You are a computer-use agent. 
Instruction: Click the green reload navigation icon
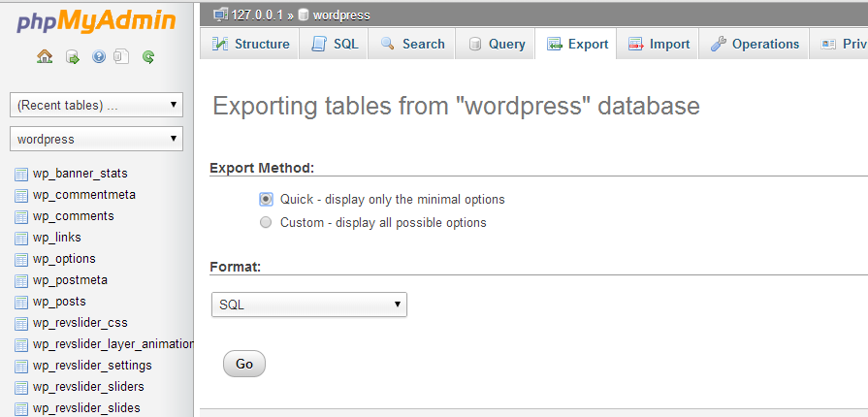(147, 56)
